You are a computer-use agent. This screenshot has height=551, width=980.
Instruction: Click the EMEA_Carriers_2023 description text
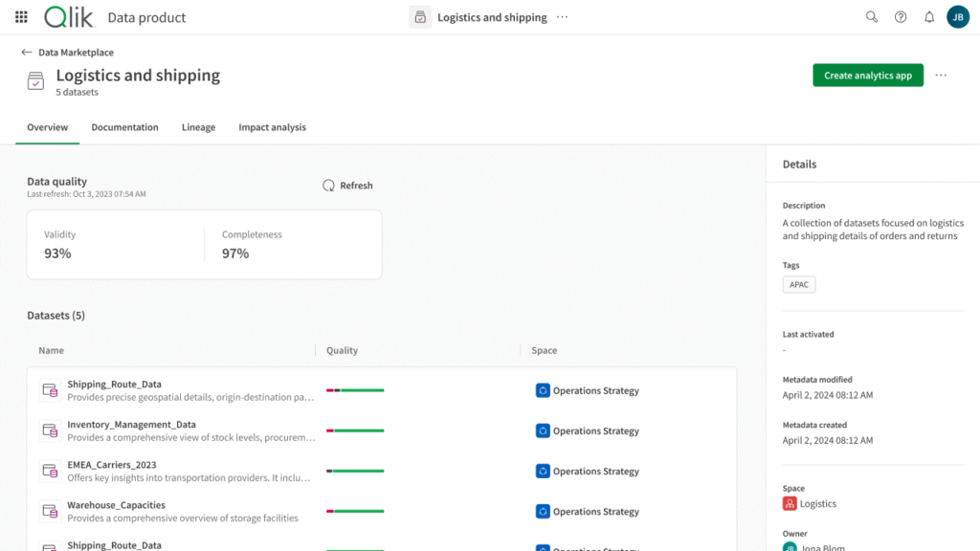pyautogui.click(x=189, y=478)
